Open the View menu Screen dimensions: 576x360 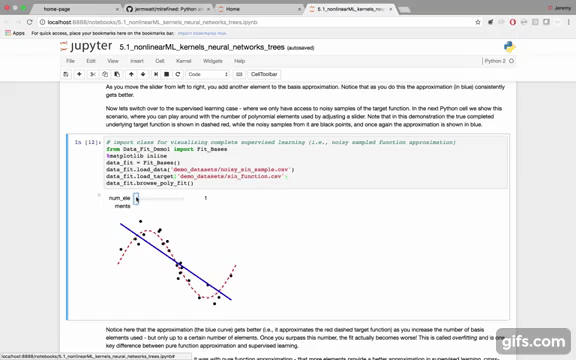[113, 61]
